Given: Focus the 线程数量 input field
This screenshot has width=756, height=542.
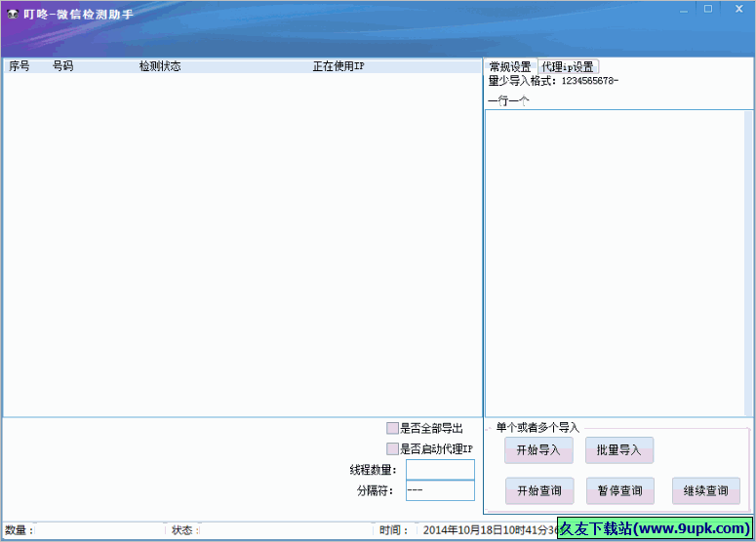Looking at the screenshot, I should tap(440, 470).
